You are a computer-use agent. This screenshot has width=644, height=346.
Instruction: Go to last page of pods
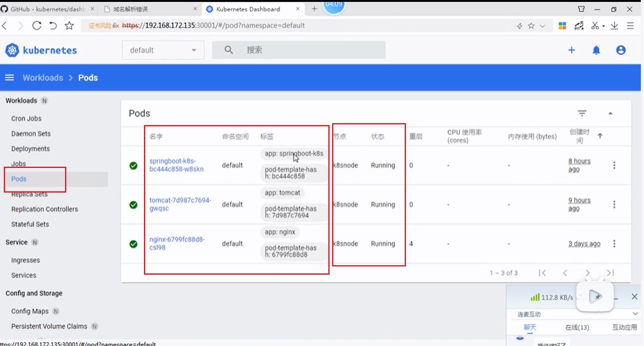[x=611, y=273]
